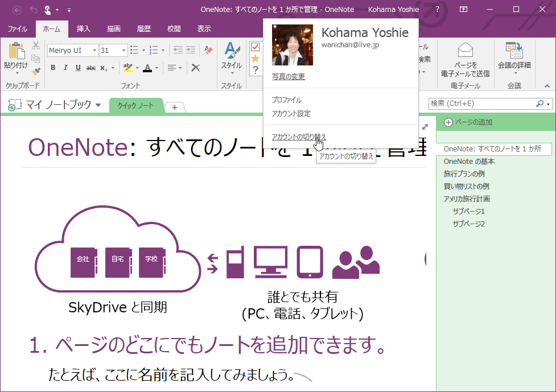Toggle touch/mouse mode icon
This screenshot has height=392, width=556.
tap(47, 10)
